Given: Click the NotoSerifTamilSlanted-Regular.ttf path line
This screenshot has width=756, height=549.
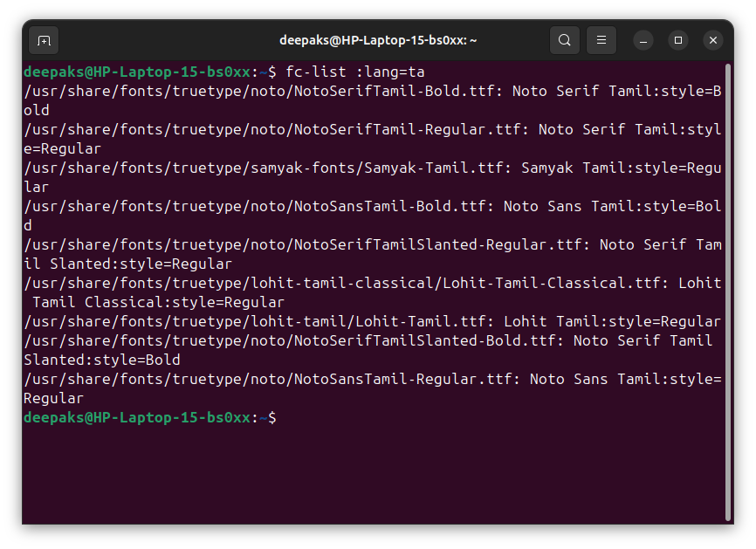Looking at the screenshot, I should 372,255.
